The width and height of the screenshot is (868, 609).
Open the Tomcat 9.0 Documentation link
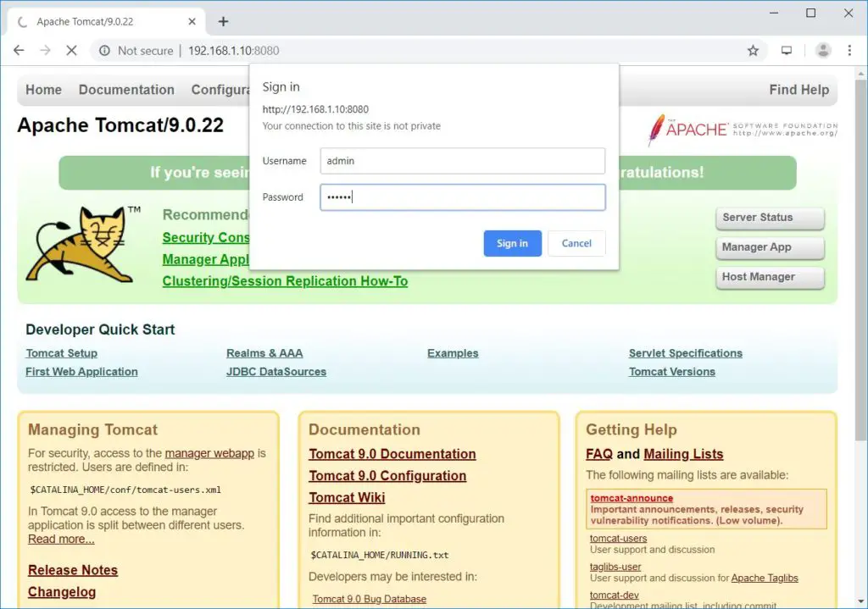point(392,454)
